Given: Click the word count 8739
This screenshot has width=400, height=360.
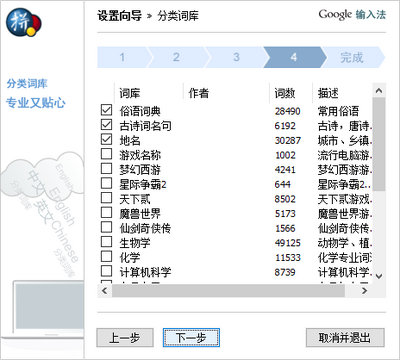Looking at the screenshot, I should coord(285,272).
